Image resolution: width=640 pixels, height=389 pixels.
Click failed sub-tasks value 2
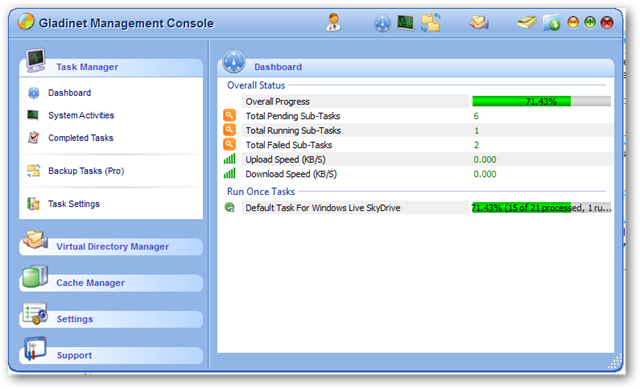(x=476, y=145)
